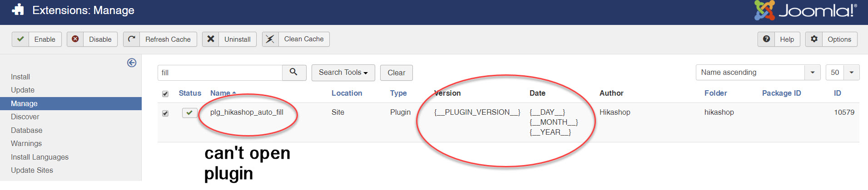Open Update in the sidebar

click(23, 90)
